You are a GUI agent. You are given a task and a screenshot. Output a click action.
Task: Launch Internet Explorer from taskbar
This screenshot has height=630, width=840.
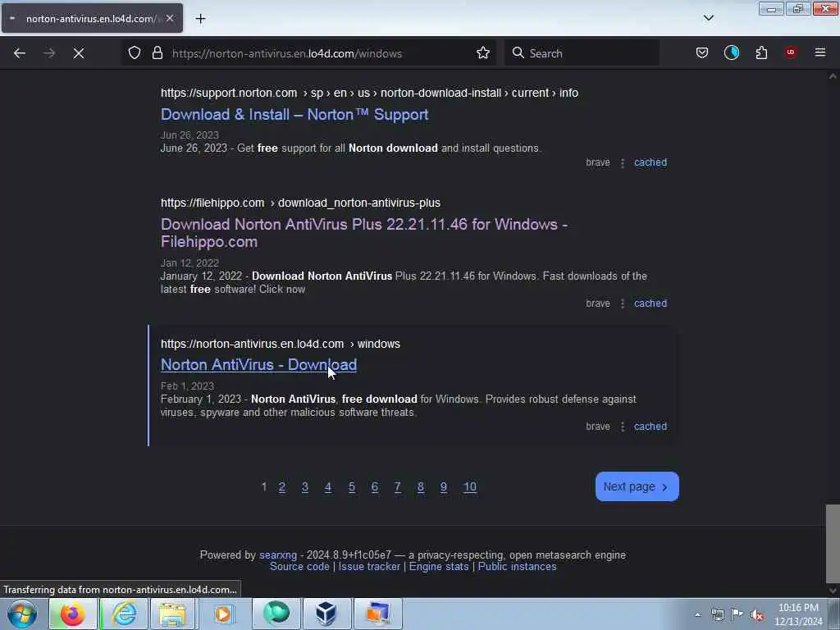click(x=124, y=614)
